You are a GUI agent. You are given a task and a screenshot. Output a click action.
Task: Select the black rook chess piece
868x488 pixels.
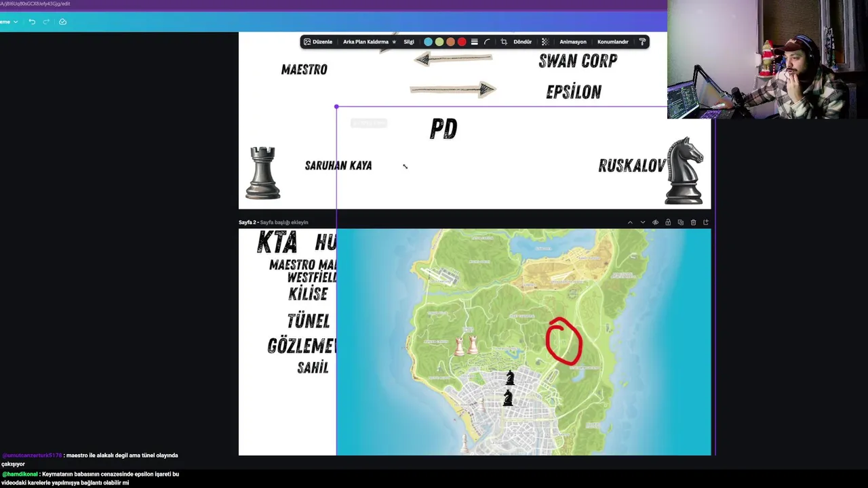[263, 173]
